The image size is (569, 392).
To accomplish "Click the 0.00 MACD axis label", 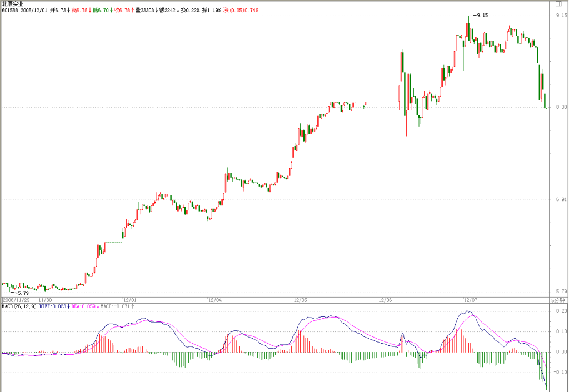I will click(561, 352).
